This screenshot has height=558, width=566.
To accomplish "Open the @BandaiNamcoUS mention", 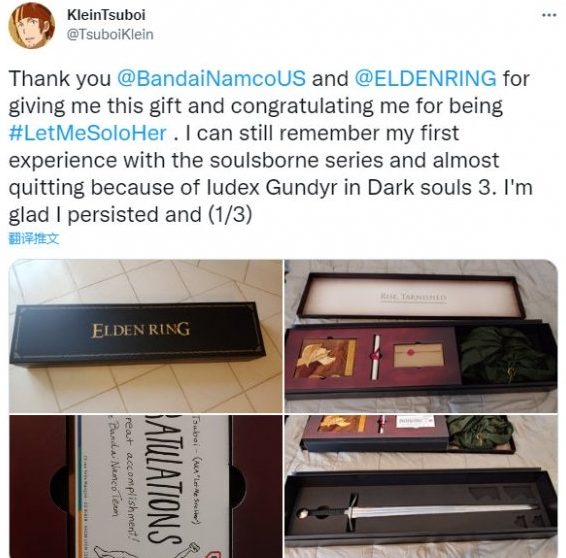I will [x=211, y=78].
